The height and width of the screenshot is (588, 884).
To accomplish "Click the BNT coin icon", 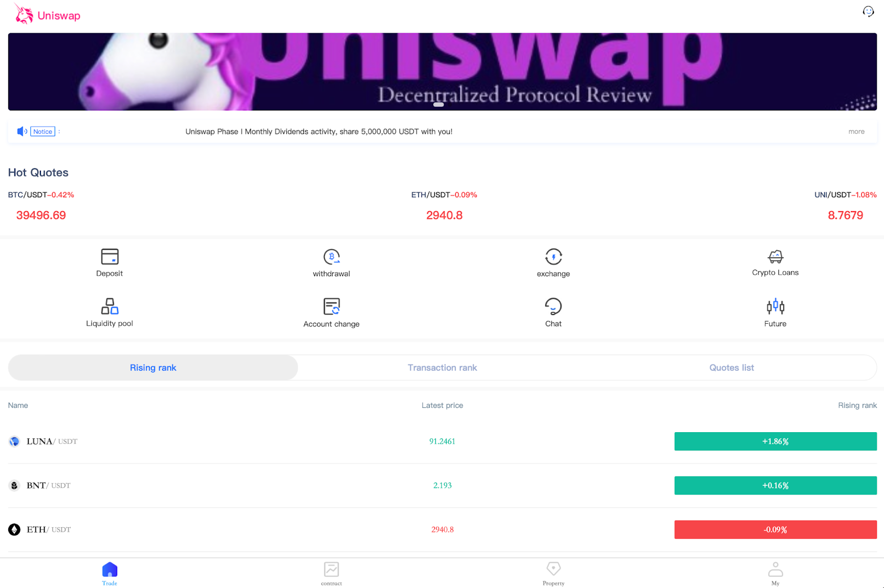I will point(14,485).
